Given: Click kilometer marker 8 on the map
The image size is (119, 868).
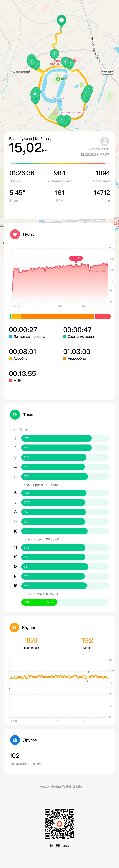Looking at the screenshot, I should 35,95.
